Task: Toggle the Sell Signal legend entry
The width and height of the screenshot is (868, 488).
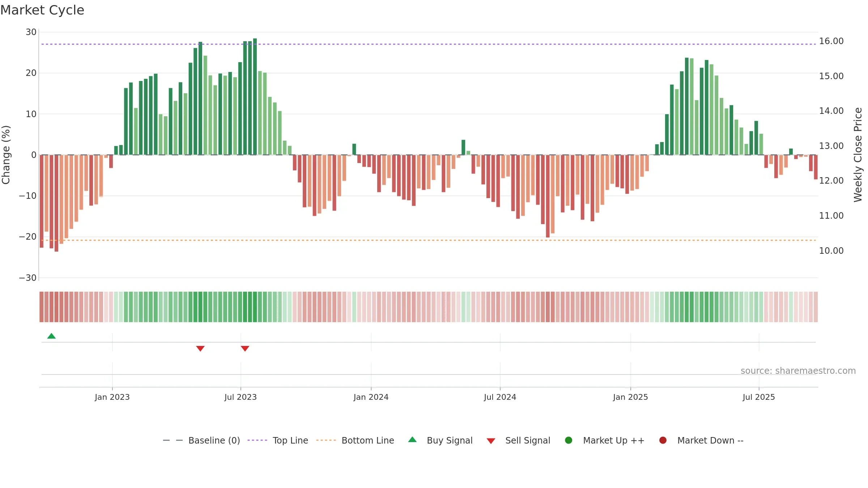Action: click(x=518, y=440)
